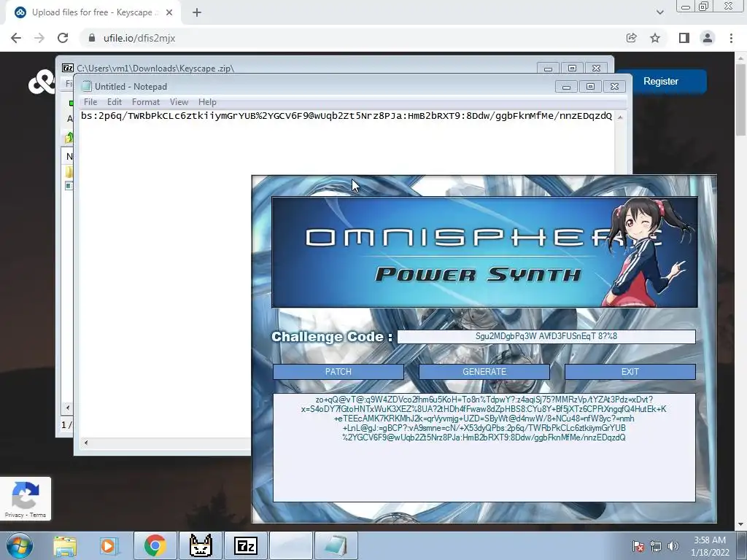The width and height of the screenshot is (747, 560).
Task: Open the volume speaker tray icon
Action: coord(673,546)
